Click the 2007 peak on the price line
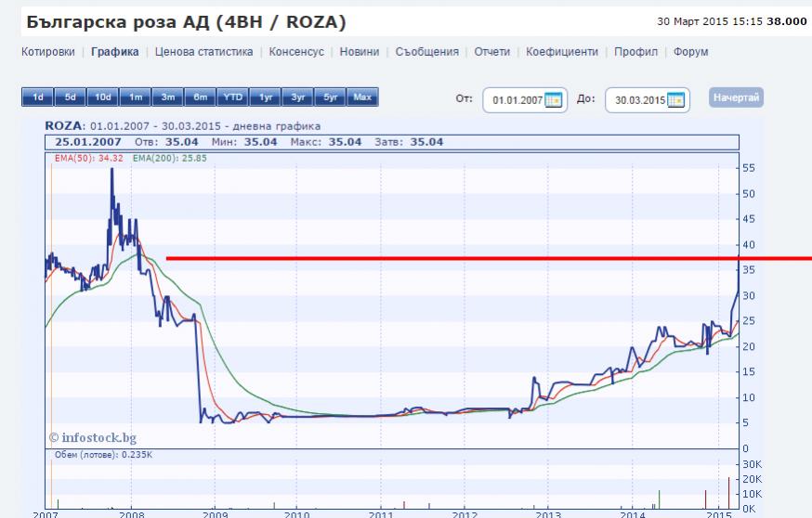The height and width of the screenshot is (518, 812). (x=111, y=170)
